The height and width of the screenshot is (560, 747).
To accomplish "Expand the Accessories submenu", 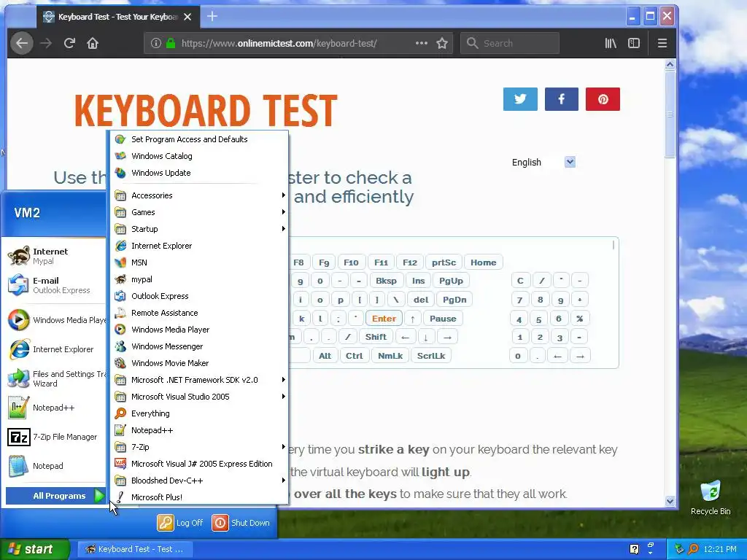I will coord(199,195).
